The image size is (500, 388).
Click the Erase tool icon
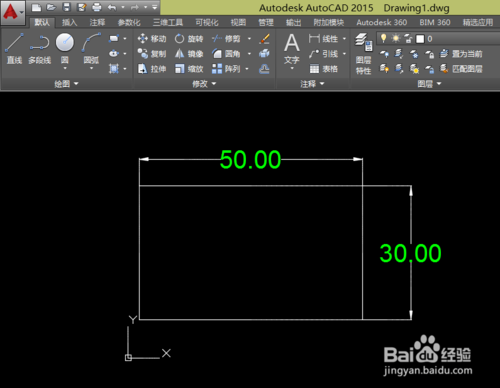pyautogui.click(x=264, y=39)
